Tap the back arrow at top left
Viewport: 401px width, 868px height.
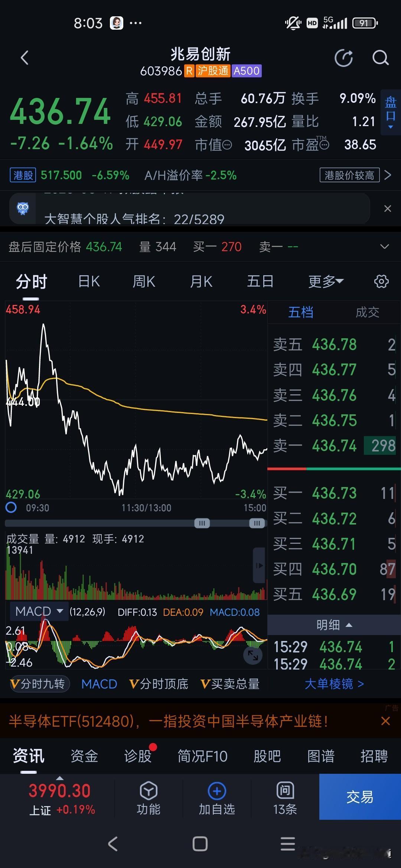click(x=25, y=58)
